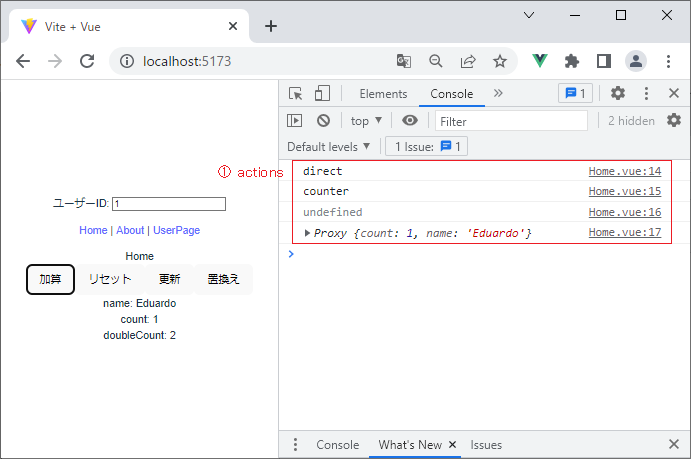The width and height of the screenshot is (691, 459).
Task: Open the Home.vue:15 source link
Action: [625, 191]
